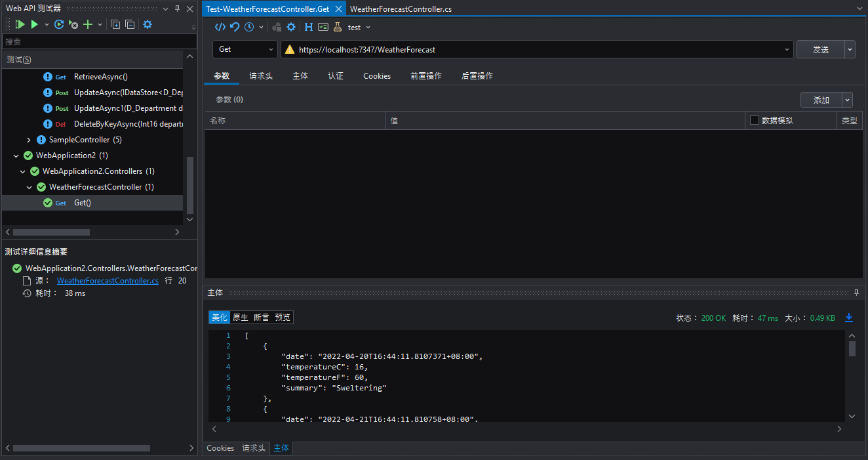Switch to the 参数 tab
This screenshot has height=460, width=868.
[222, 76]
